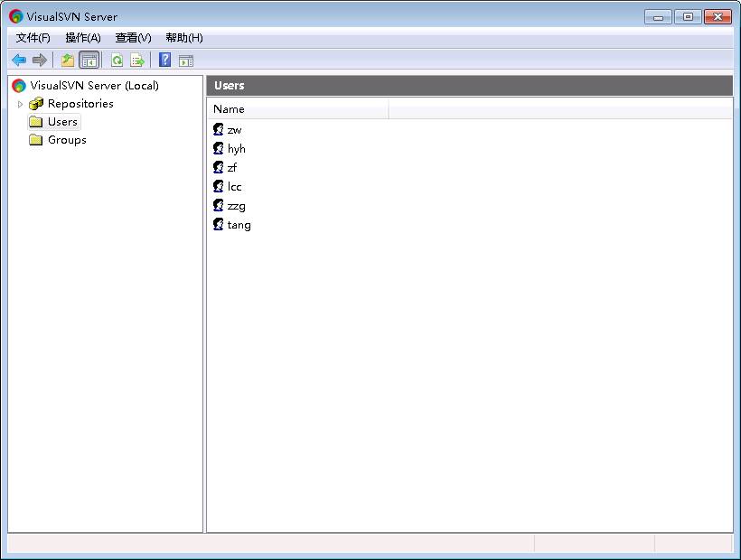
Task: Select user name tang
Action: click(239, 225)
